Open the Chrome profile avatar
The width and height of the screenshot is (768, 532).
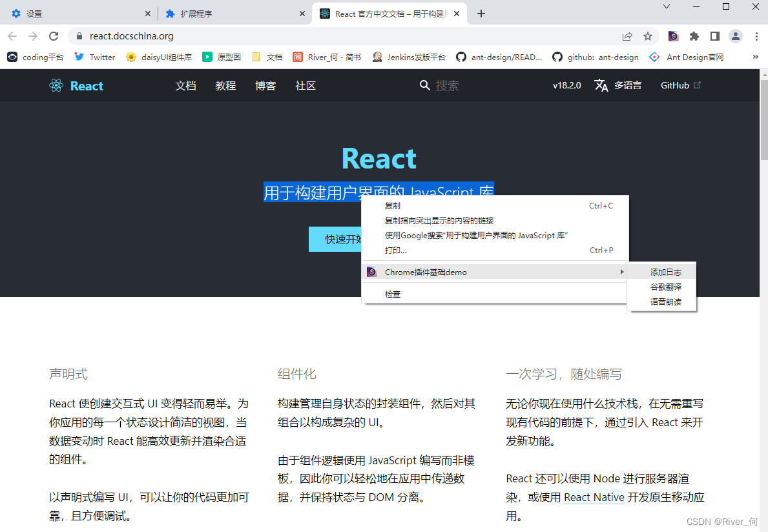click(x=735, y=36)
